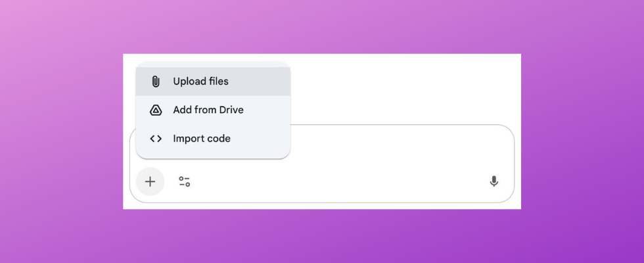
Task: Click the angle brackets code icon
Action: [156, 139]
